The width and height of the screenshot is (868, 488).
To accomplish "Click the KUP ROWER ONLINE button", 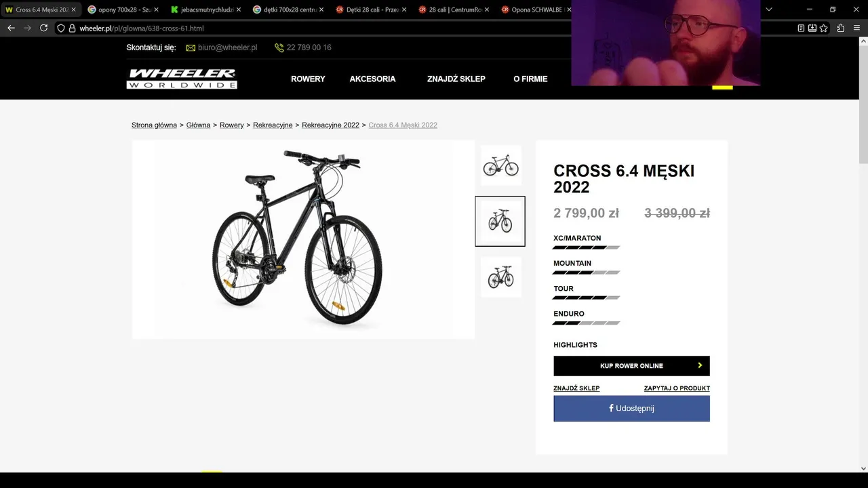I will (631, 365).
